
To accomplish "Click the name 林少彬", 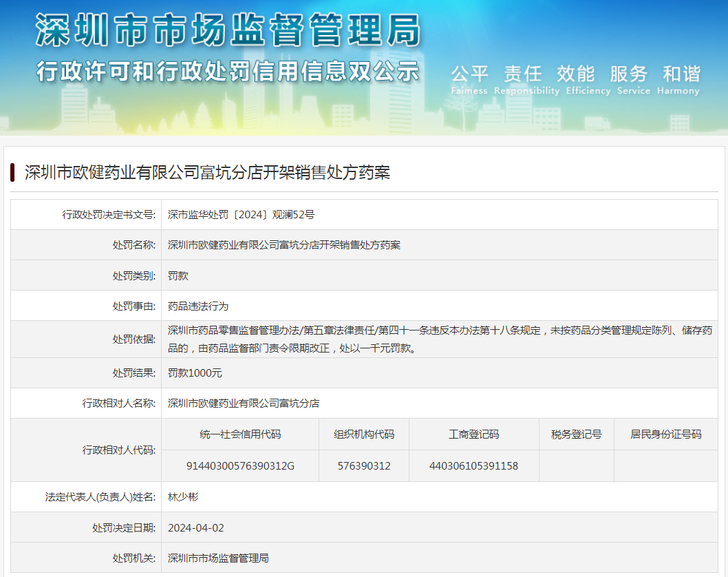I will (x=183, y=497).
